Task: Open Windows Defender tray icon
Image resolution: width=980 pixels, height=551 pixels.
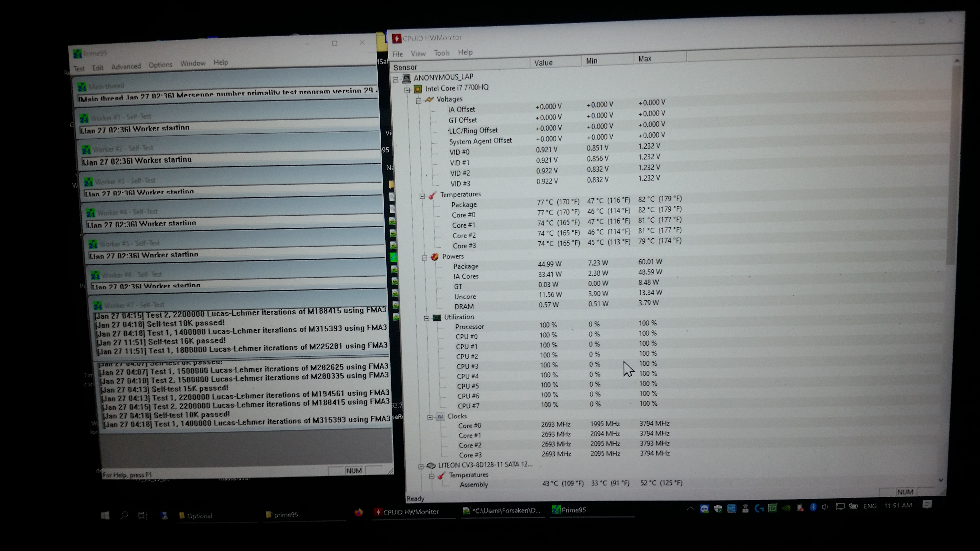Action: (x=718, y=508)
